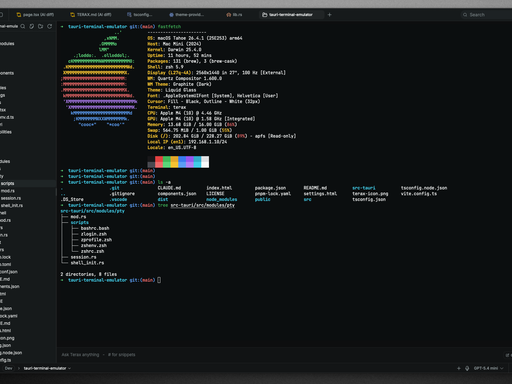The width and height of the screenshot is (512, 384).
Task: Click 'zshenv.zsh' in tree output
Action: tap(94, 246)
